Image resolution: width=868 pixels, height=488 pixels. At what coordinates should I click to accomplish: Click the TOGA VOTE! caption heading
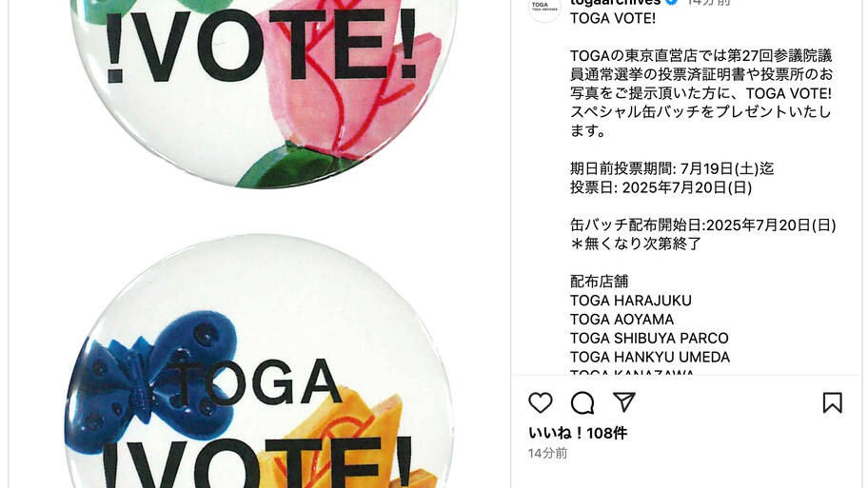tap(613, 18)
